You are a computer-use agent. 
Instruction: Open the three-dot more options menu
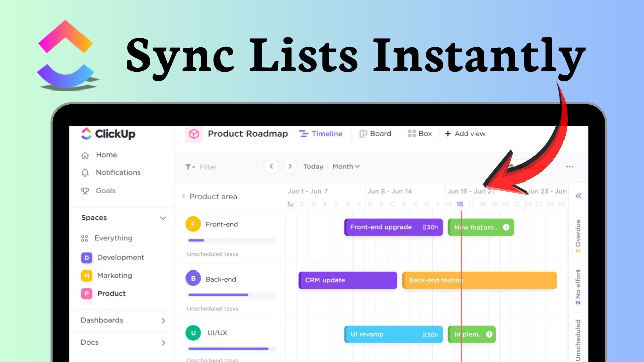[x=569, y=167]
